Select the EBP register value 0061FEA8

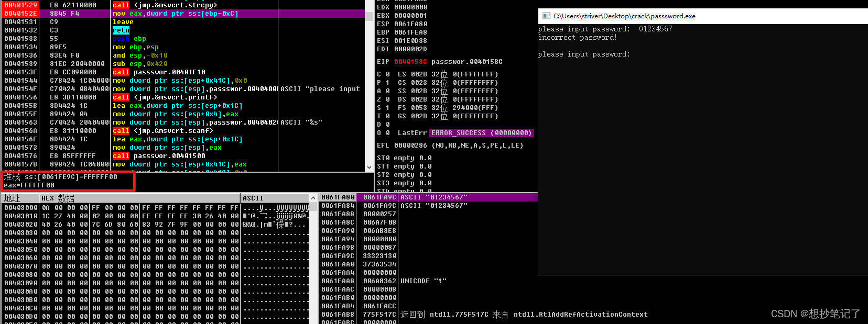410,32
